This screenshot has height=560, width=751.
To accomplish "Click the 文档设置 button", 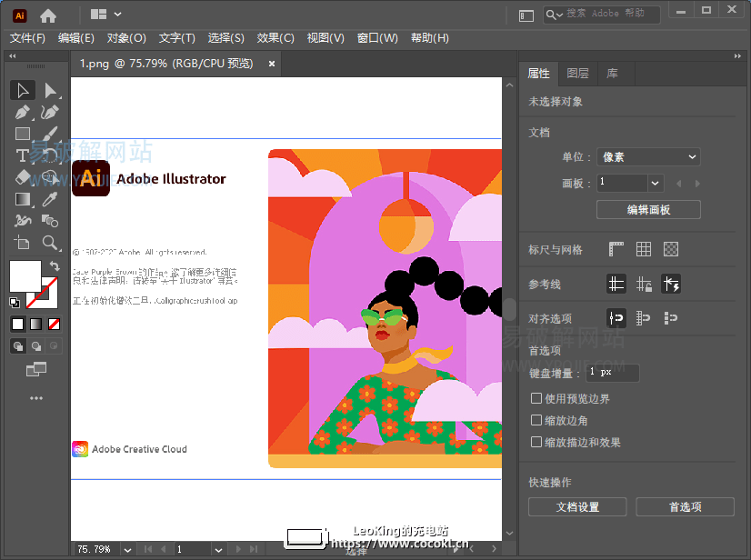I will coord(577,507).
